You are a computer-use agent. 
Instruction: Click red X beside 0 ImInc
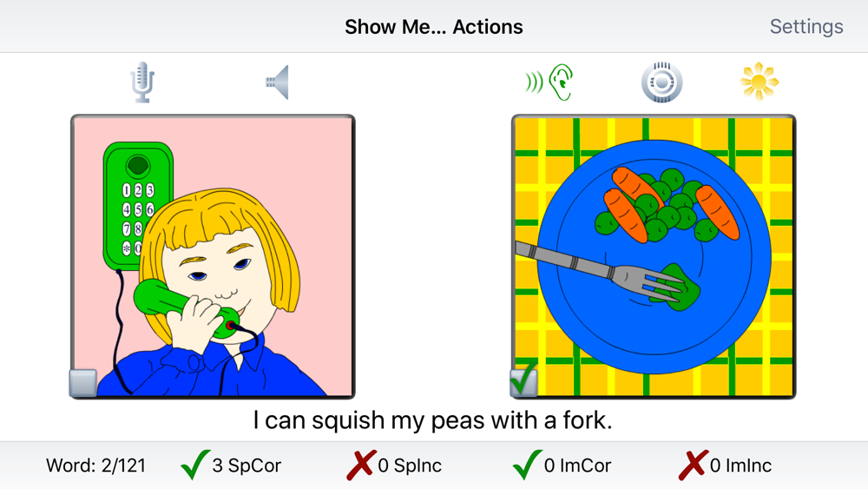[x=694, y=465]
